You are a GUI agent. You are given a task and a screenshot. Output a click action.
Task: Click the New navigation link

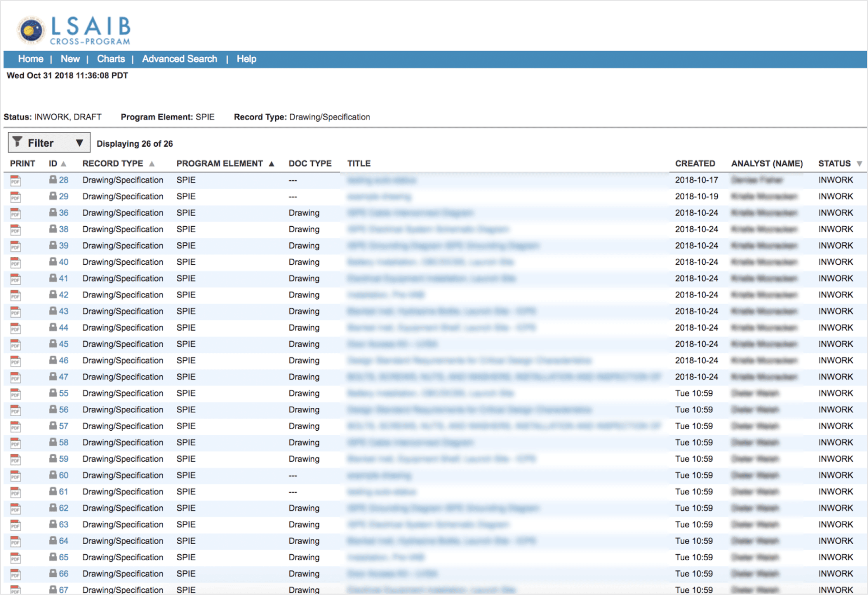point(70,59)
